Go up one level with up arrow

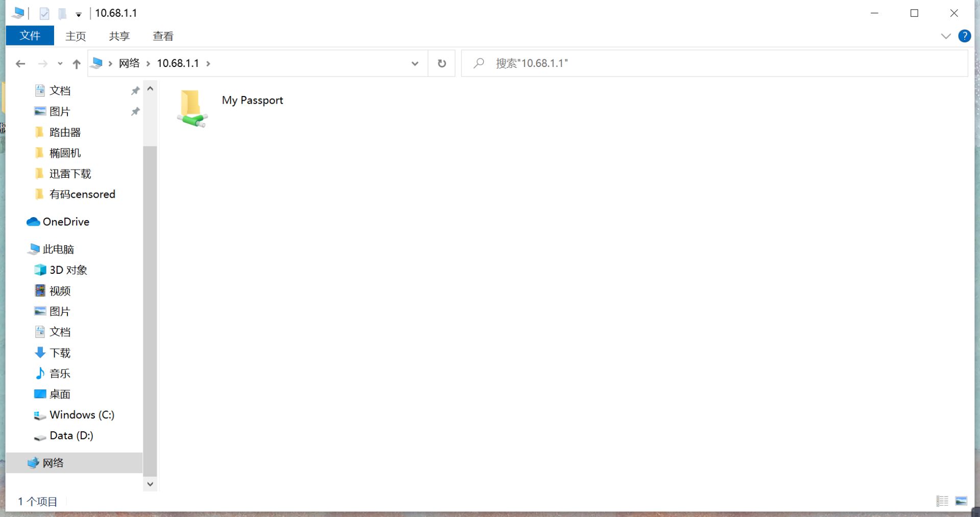(x=77, y=64)
